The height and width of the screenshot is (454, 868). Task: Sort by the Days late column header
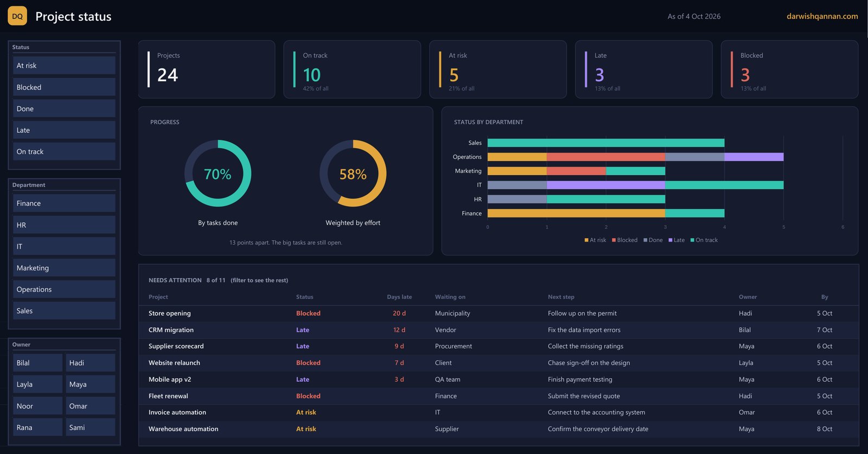tap(399, 297)
